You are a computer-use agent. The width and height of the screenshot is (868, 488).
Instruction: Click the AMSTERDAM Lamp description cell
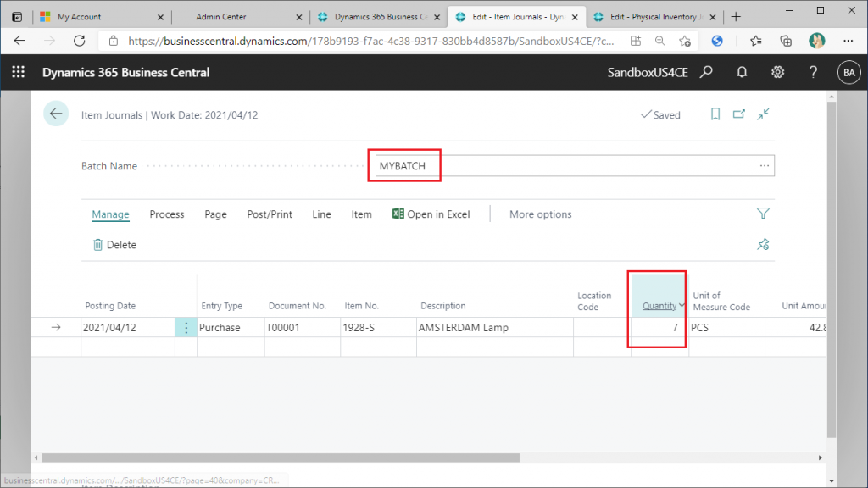click(494, 328)
